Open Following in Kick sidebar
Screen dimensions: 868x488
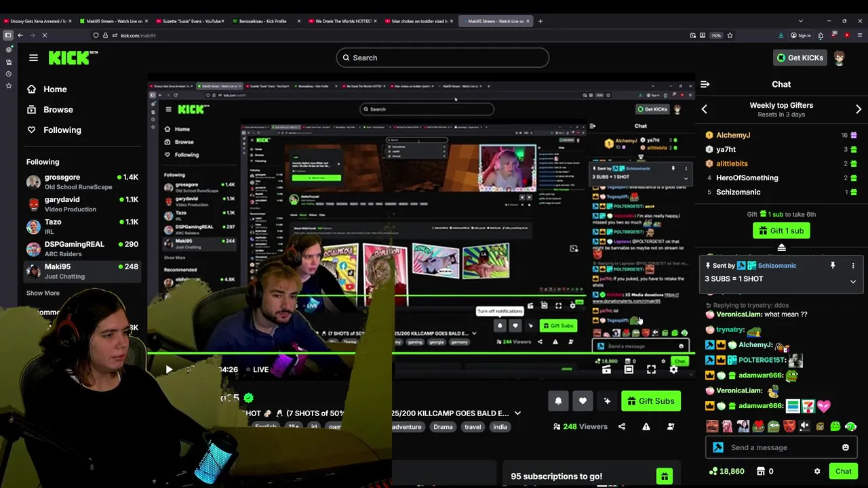54,130
